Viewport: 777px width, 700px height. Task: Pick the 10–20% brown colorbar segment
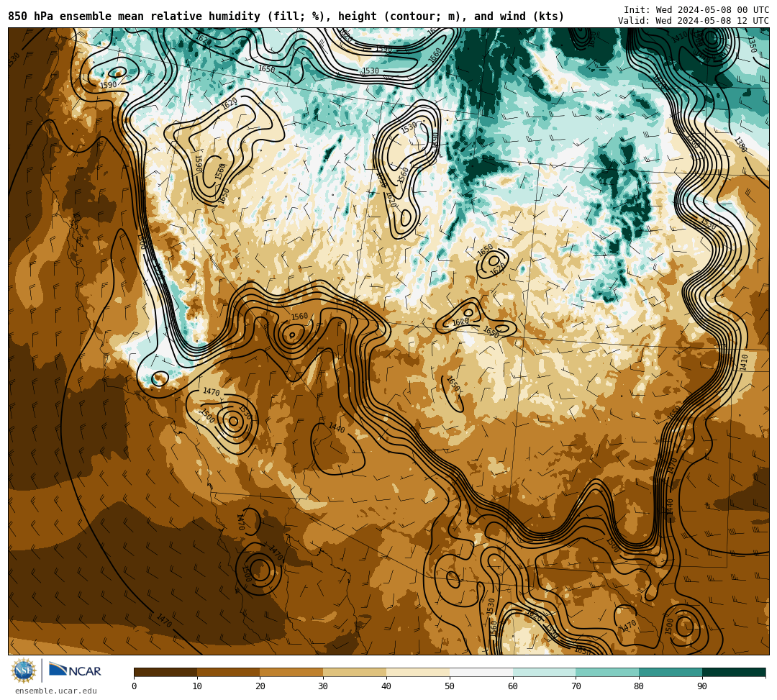[x=229, y=672]
